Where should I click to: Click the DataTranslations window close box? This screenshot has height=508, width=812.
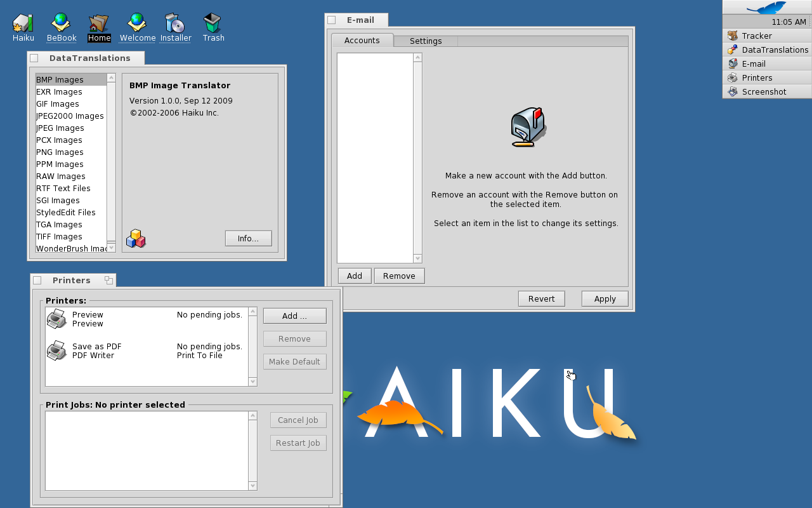coord(34,58)
